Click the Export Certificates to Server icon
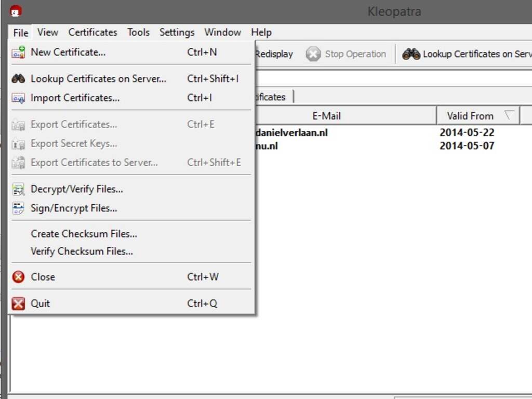The width and height of the screenshot is (532, 399). click(x=18, y=163)
